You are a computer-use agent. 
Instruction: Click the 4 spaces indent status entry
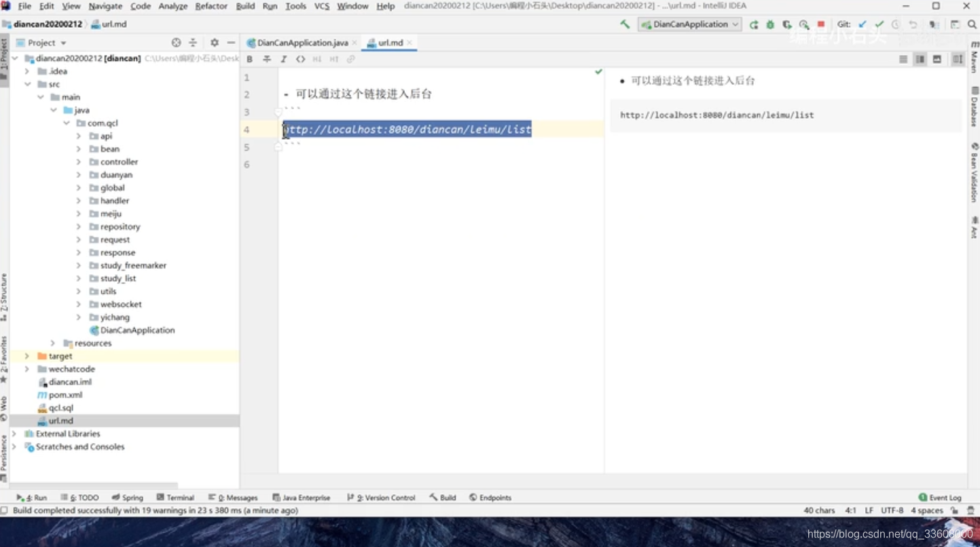pos(927,510)
